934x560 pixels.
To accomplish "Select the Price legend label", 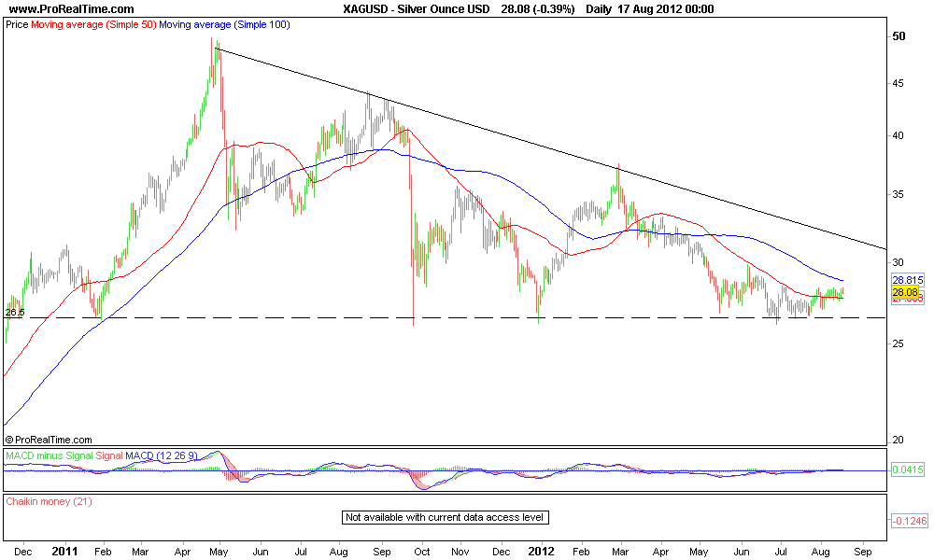I will (x=17, y=25).
